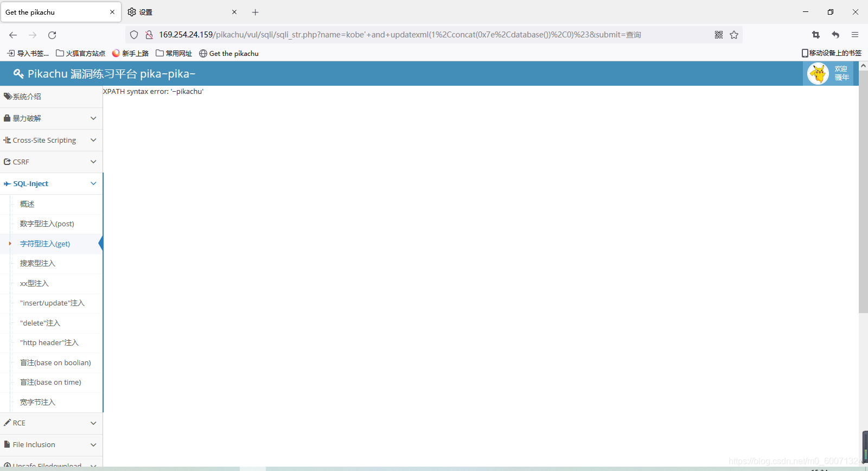Expand the CSRF section chevron
This screenshot has width=868, height=471.
click(93, 162)
